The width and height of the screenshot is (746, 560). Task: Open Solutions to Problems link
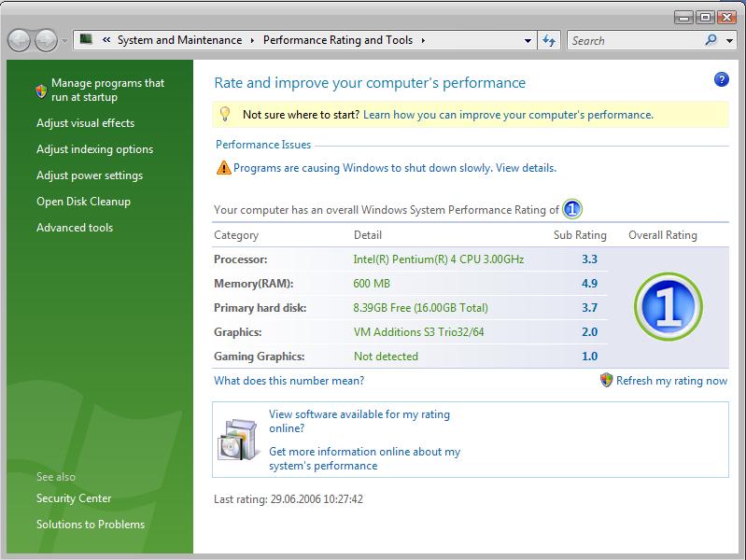tap(91, 525)
